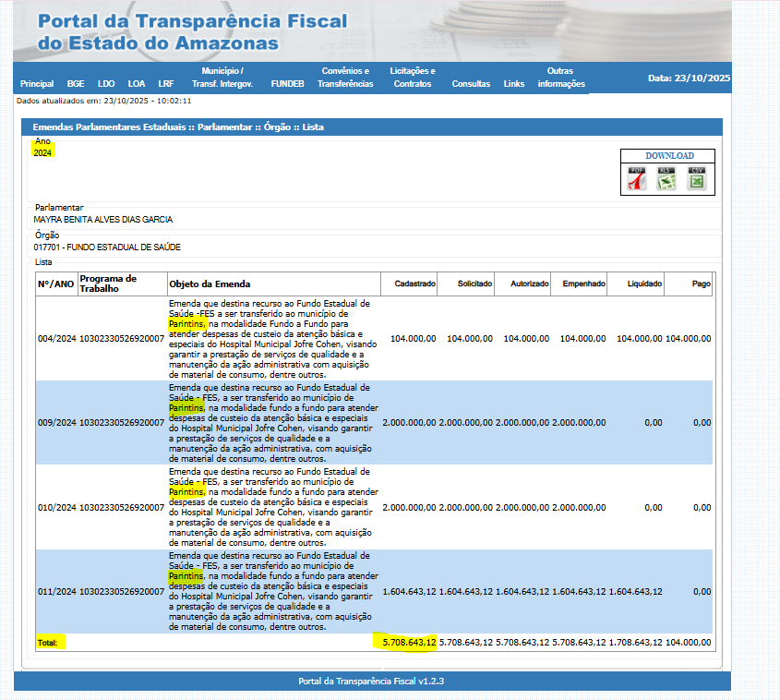Download the list as CSV
The image size is (780, 700).
click(x=697, y=178)
